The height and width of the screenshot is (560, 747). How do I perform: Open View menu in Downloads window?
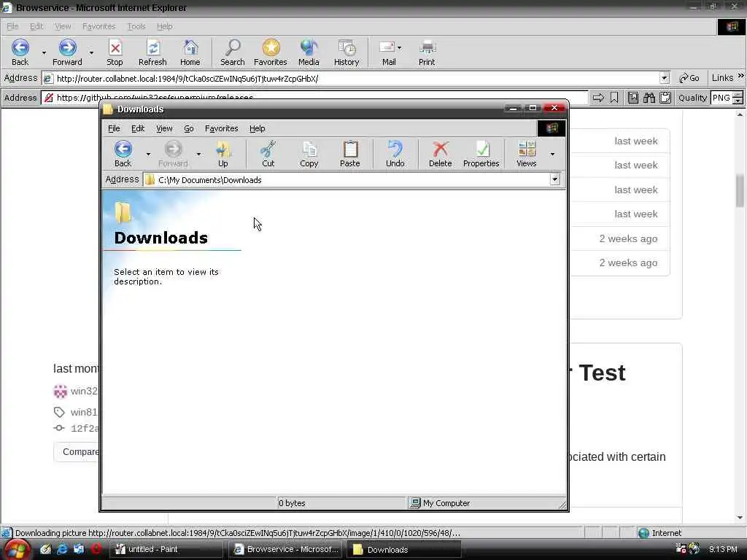[164, 128]
